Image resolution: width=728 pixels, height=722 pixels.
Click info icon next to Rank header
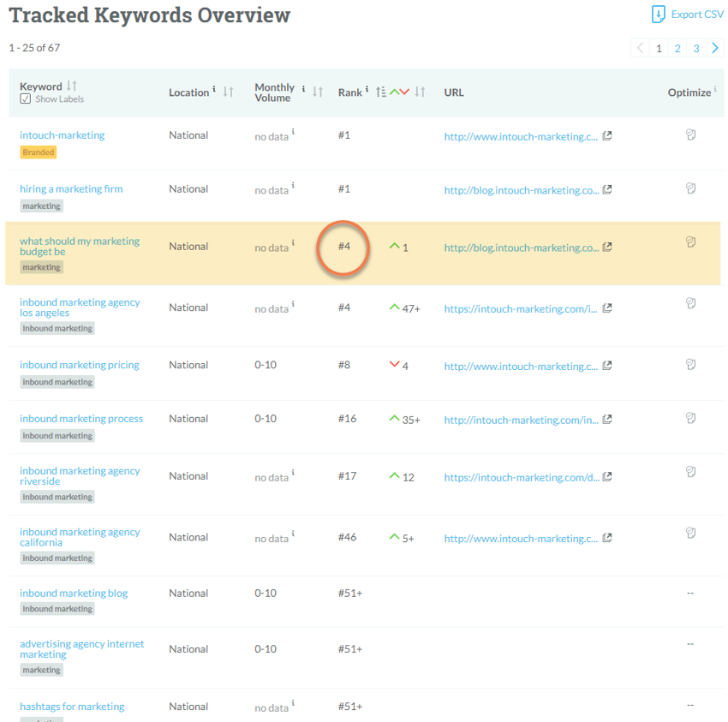tap(367, 89)
